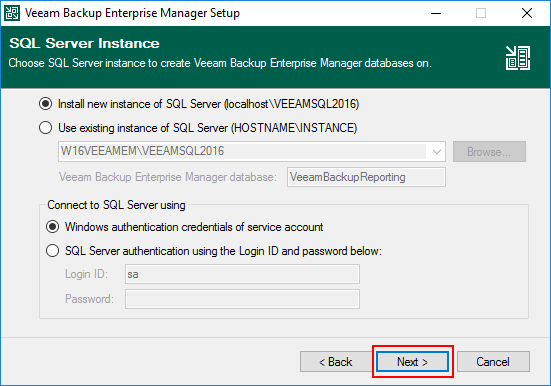Close the Enterprise Manager Setup window
551x386 pixels.
[526, 13]
